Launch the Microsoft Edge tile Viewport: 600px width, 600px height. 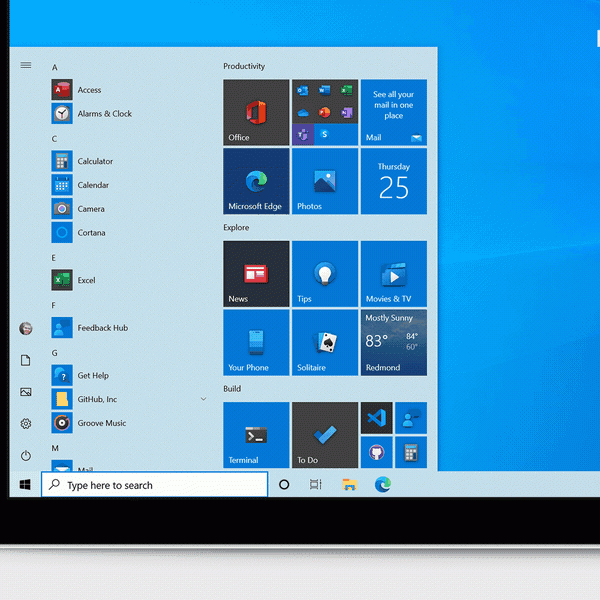[x=256, y=181]
